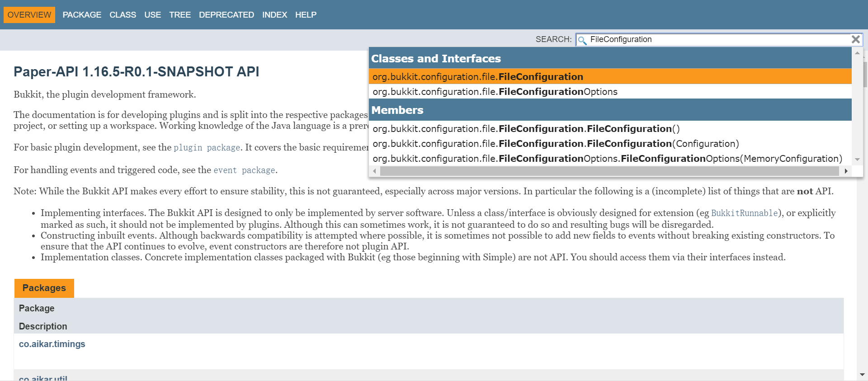This screenshot has height=381, width=868.
Task: Select the FileConfigurationOptions class result
Action: pos(610,92)
